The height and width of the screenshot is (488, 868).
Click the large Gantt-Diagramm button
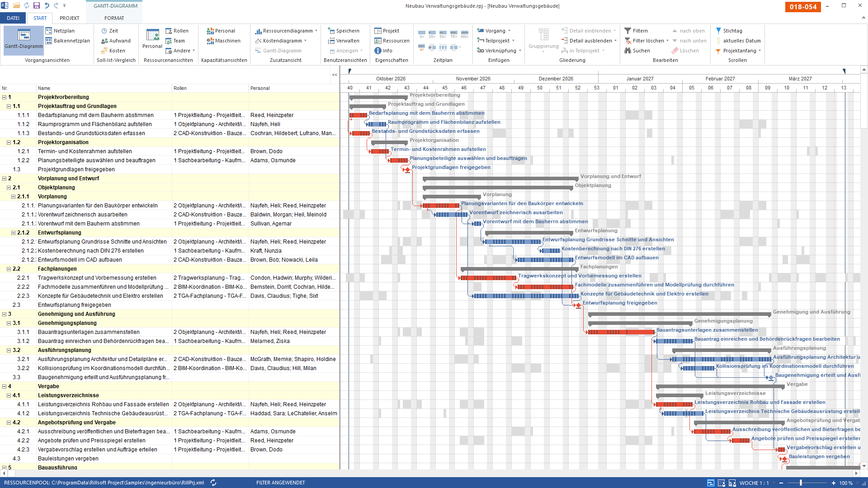click(x=24, y=40)
